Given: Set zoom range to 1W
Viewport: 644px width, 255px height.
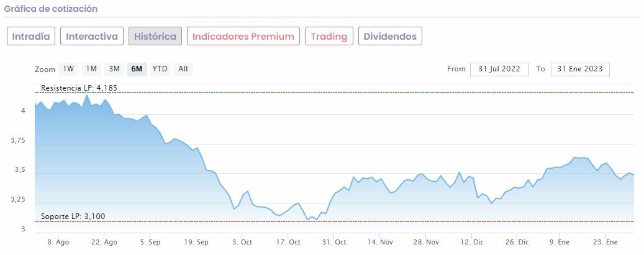Looking at the screenshot, I should pyautogui.click(x=68, y=69).
